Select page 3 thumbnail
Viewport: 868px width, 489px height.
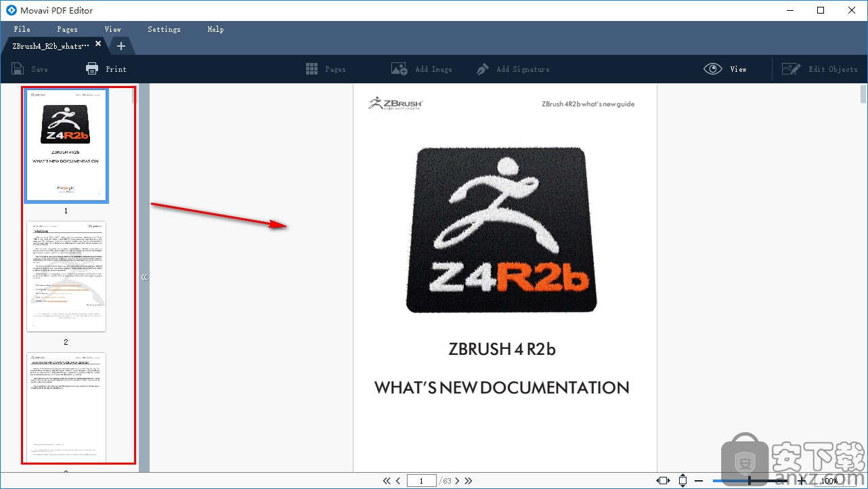[66, 407]
